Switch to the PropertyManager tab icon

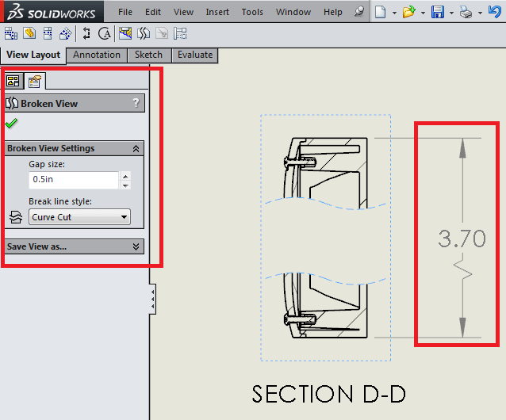pyautogui.click(x=34, y=81)
